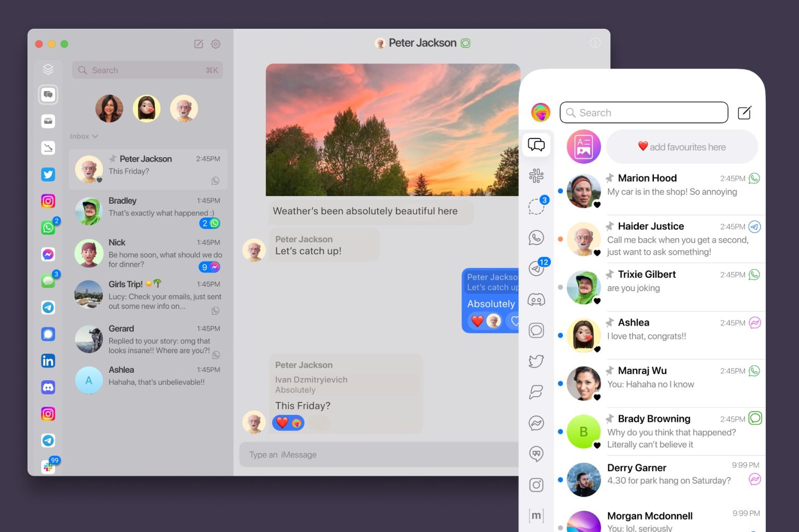Open Discord in the mobile panel sidebar
The image size is (799, 532).
[536, 300]
